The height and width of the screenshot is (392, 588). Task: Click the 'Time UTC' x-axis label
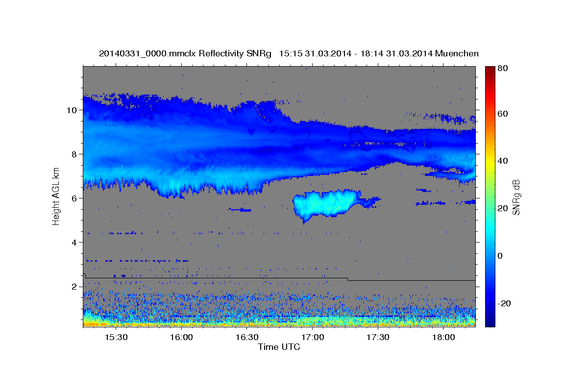pyautogui.click(x=279, y=347)
